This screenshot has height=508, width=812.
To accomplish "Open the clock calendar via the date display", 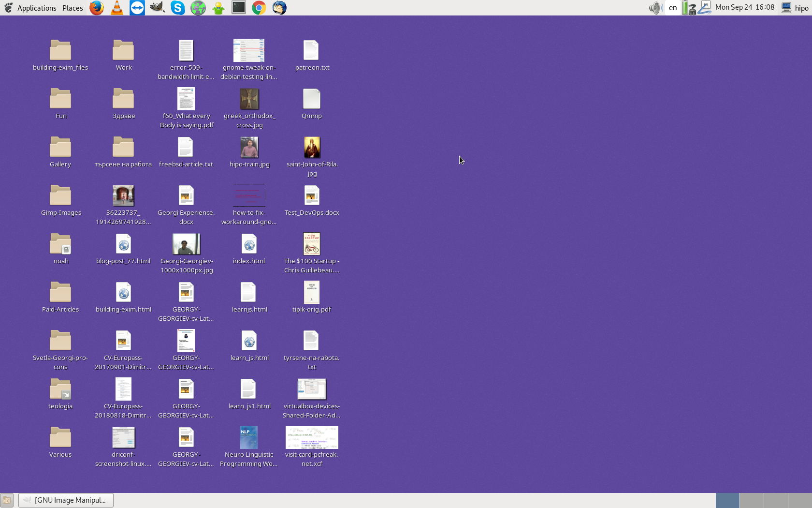I will (x=745, y=8).
